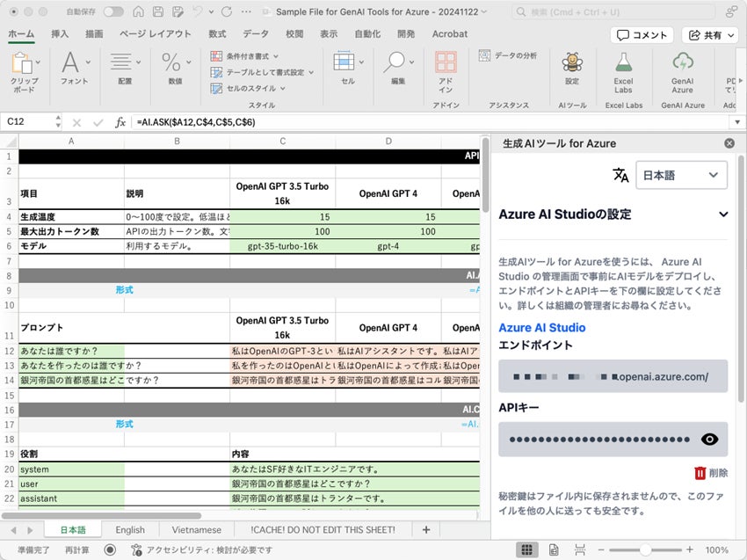Select the ページ レイアウト ribbon tab
This screenshot has height=560, width=747.
[156, 33]
